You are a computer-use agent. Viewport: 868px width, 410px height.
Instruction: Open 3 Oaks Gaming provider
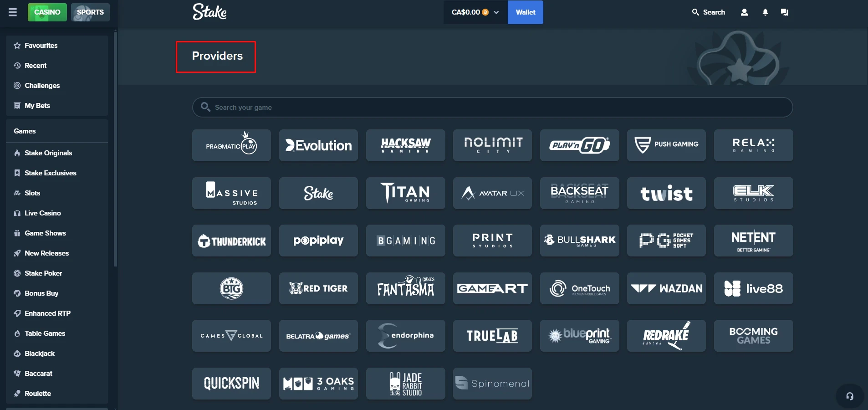318,384
